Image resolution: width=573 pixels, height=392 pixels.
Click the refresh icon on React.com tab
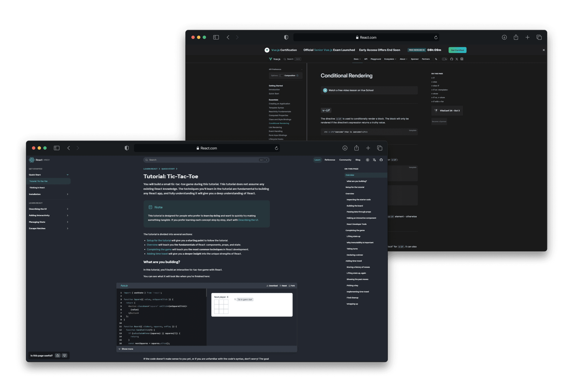click(277, 148)
